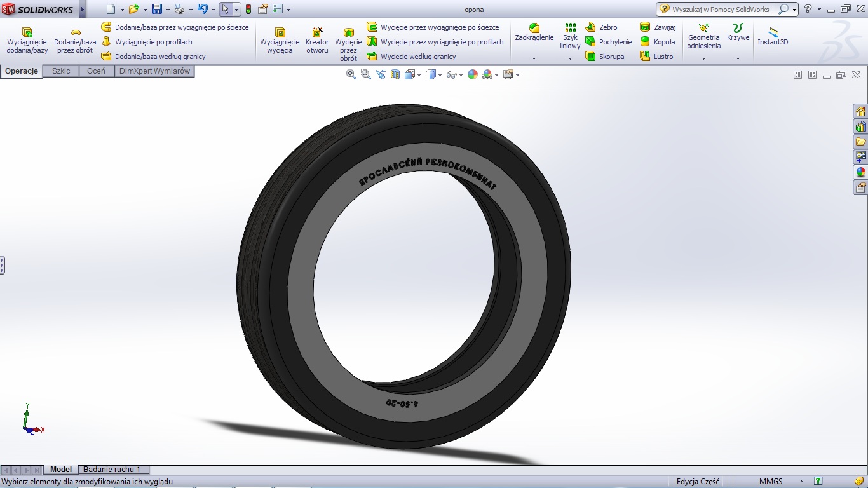Open the Kreator otworu hole wizard
The image size is (868, 488).
click(x=317, y=41)
